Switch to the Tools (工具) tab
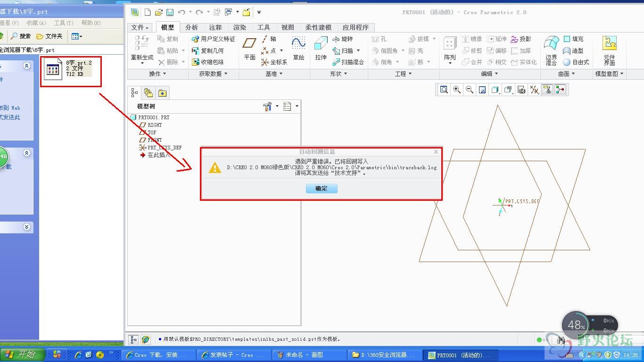This screenshot has width=644, height=362. pyautogui.click(x=264, y=27)
